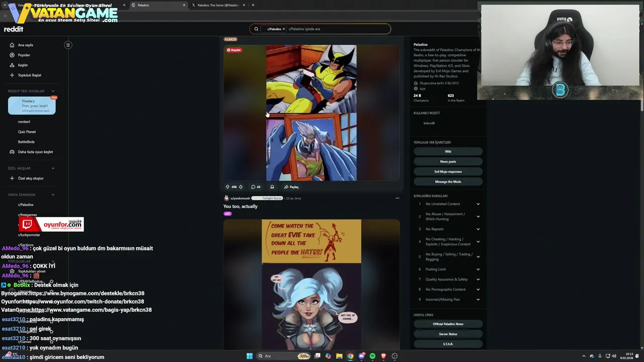This screenshot has width=644, height=362.
Task: Open the 46 comments of the Wolverine post
Action: (x=256, y=187)
